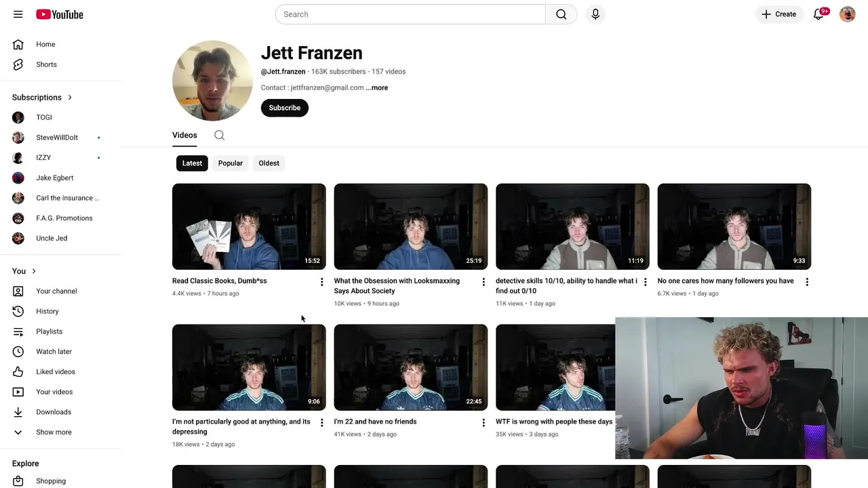This screenshot has height=488, width=868.
Task: Expand the Subscriptions section chevron
Action: [69, 98]
